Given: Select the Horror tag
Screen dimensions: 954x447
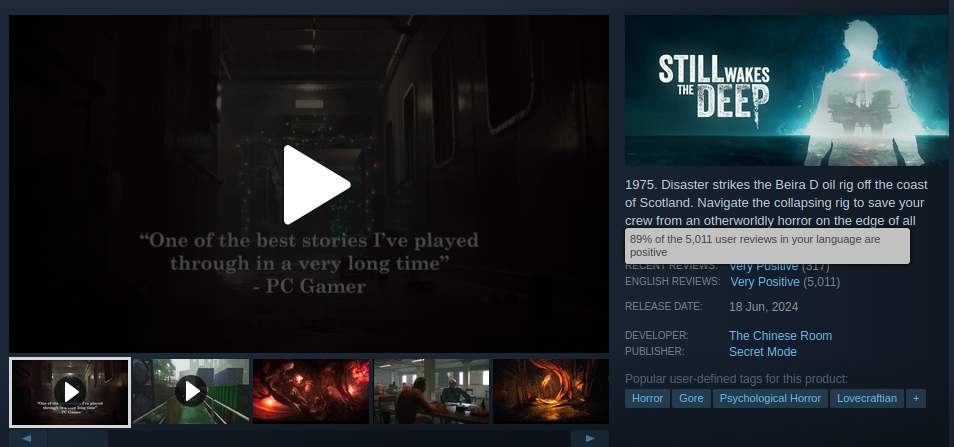Looking at the screenshot, I should click(x=647, y=398).
